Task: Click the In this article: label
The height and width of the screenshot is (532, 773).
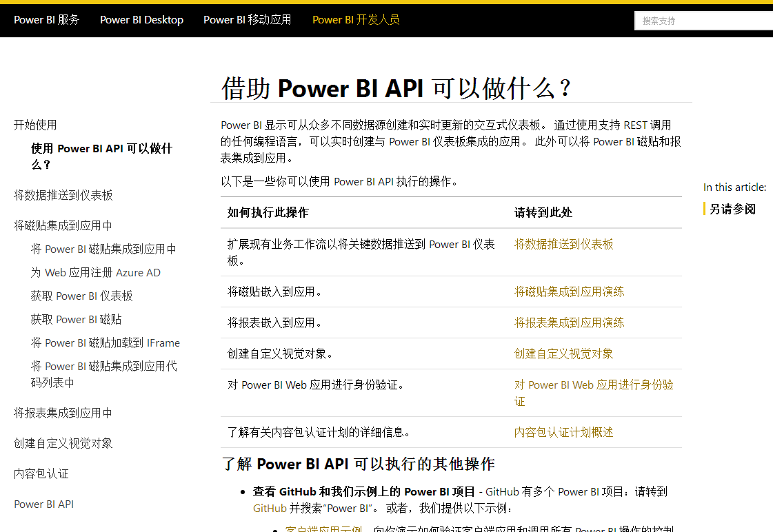Action: 734,187
